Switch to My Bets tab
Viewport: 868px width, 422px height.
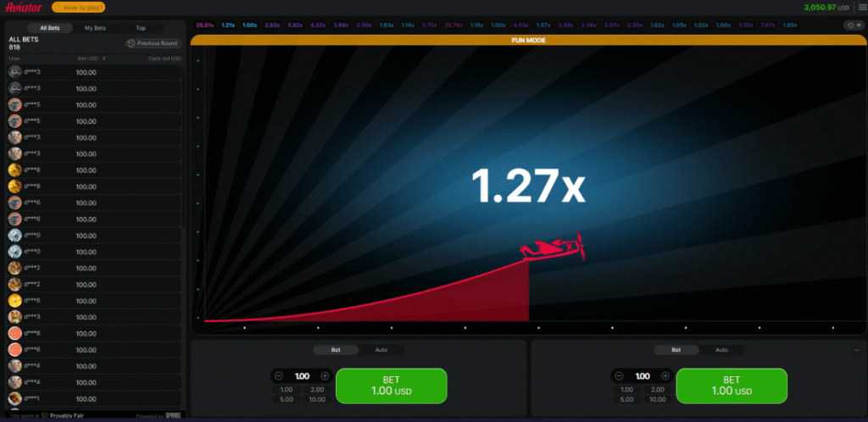(x=95, y=28)
